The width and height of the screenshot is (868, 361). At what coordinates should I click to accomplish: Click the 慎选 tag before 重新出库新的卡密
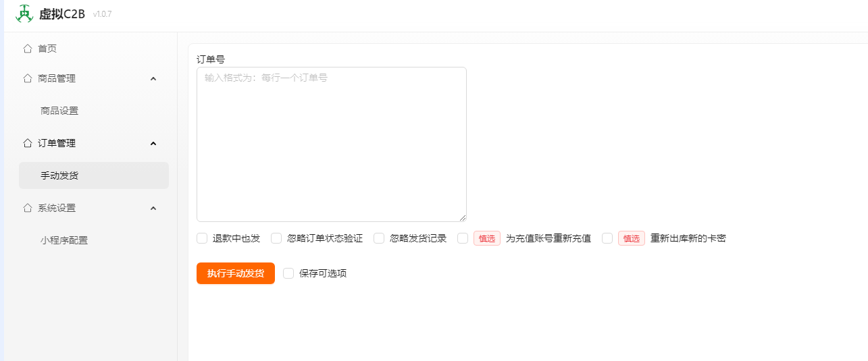[x=632, y=238]
